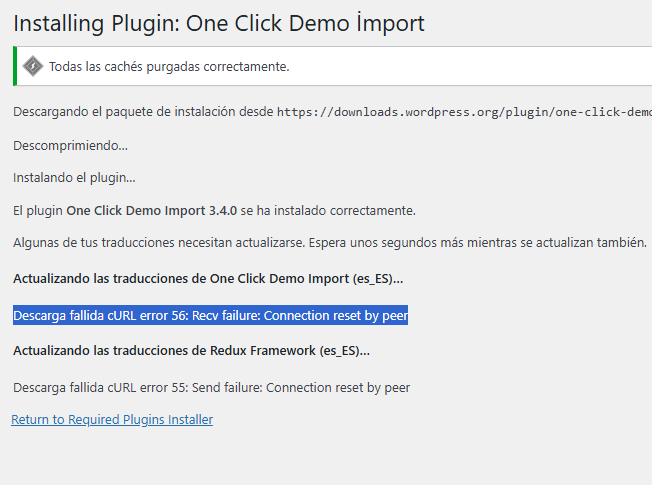Viewport: 652px width, 485px height.
Task: Click the 'Descargando el paquete de instalación desde' text
Action: pos(142,112)
